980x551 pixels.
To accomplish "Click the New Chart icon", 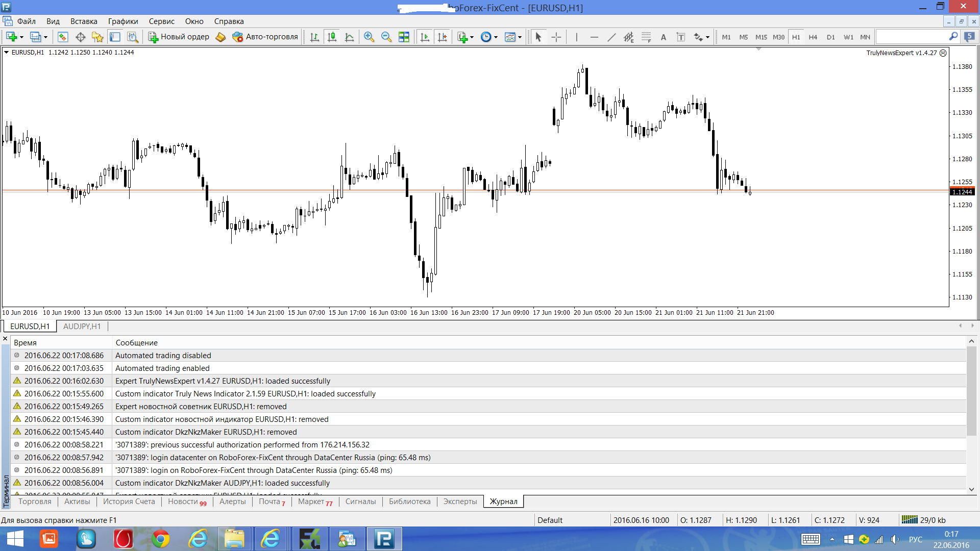I will [x=11, y=37].
